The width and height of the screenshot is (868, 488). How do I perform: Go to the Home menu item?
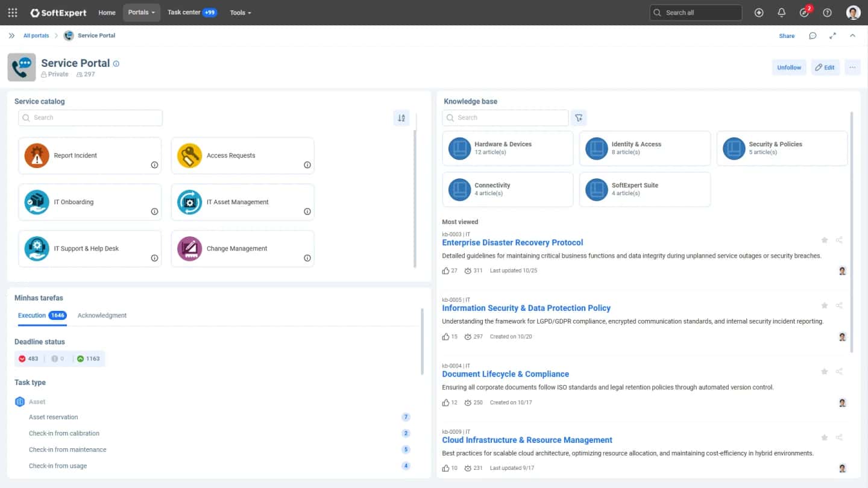107,13
